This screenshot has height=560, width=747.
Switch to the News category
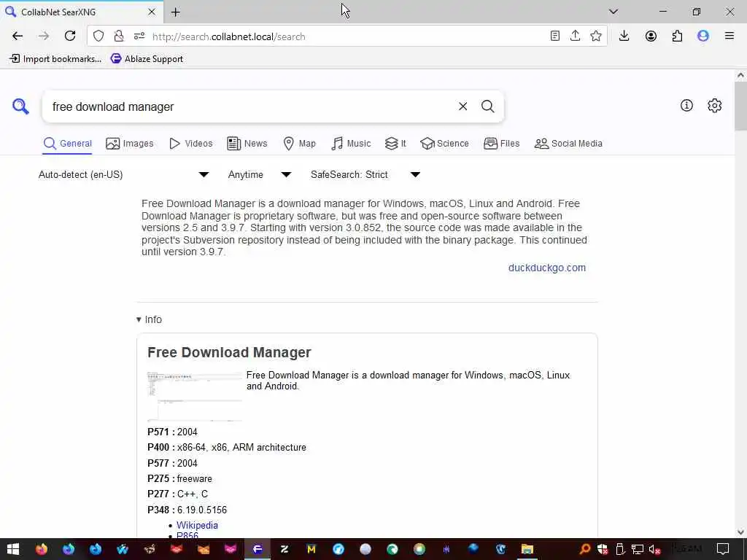click(247, 144)
